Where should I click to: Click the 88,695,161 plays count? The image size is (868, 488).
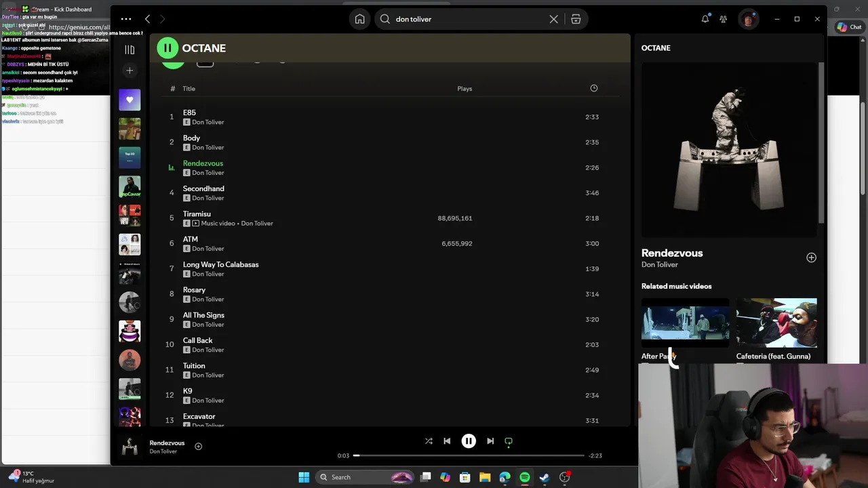[455, 218]
